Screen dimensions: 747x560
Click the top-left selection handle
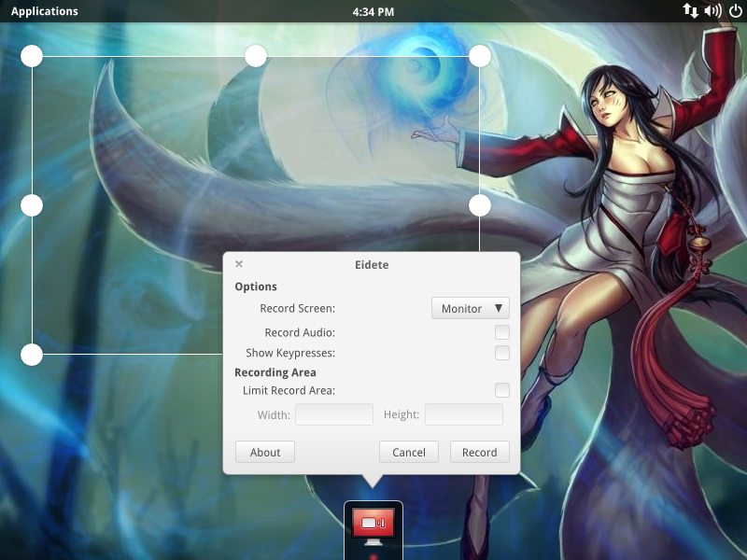[x=32, y=56]
